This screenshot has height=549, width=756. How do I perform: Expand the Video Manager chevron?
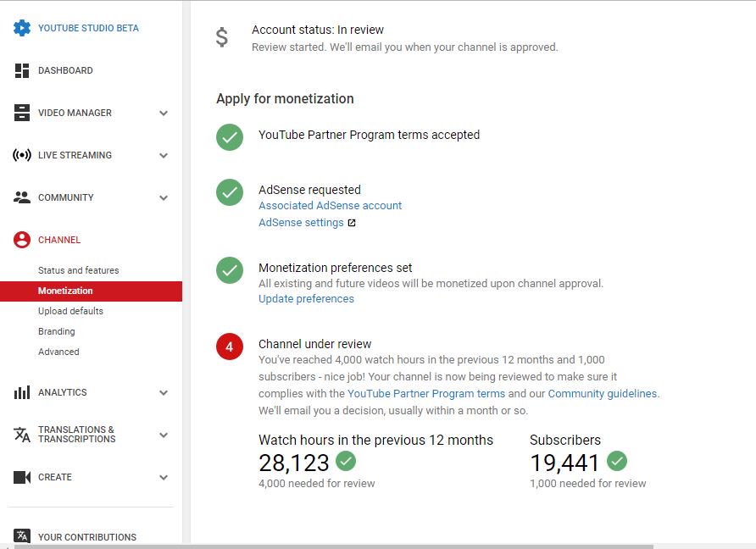pyautogui.click(x=164, y=114)
